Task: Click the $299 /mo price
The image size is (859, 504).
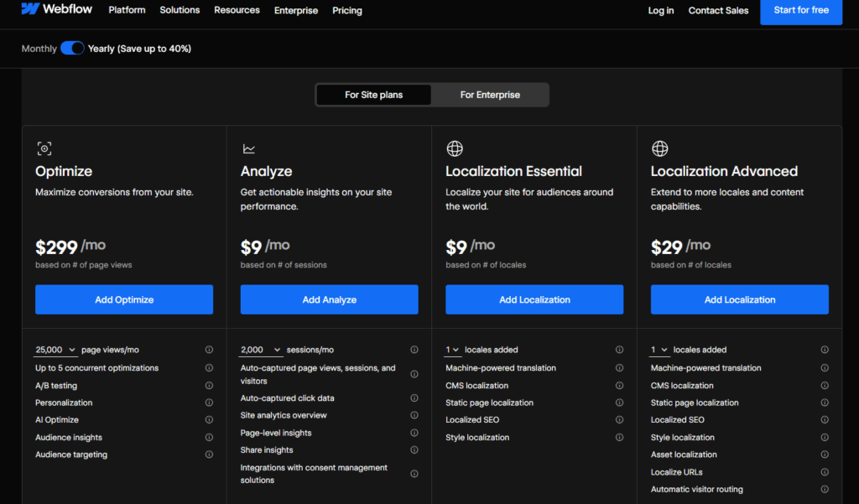Action: pyautogui.click(x=70, y=247)
